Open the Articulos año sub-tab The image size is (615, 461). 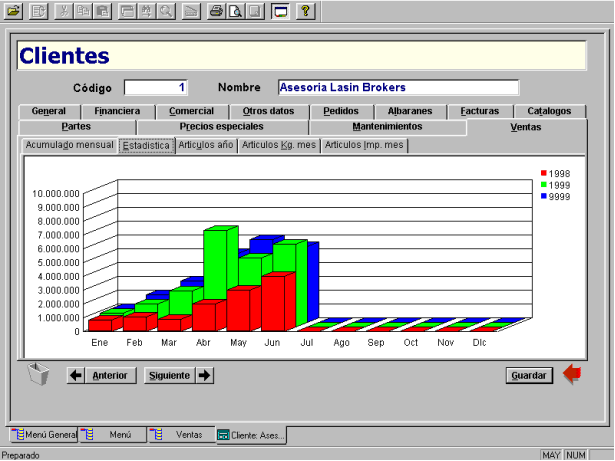pos(206,145)
